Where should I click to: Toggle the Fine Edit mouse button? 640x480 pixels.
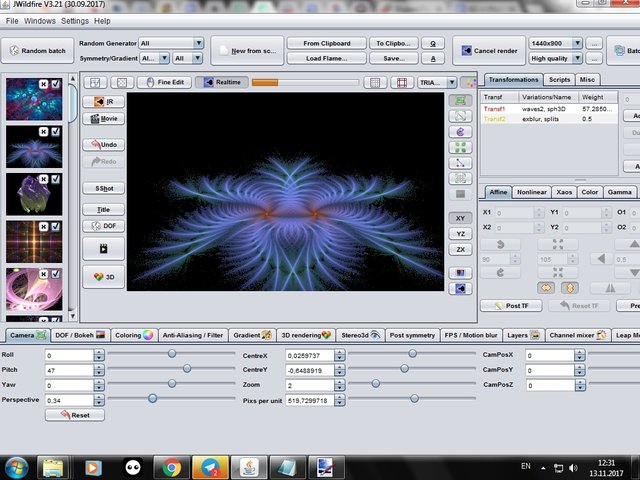click(165, 82)
